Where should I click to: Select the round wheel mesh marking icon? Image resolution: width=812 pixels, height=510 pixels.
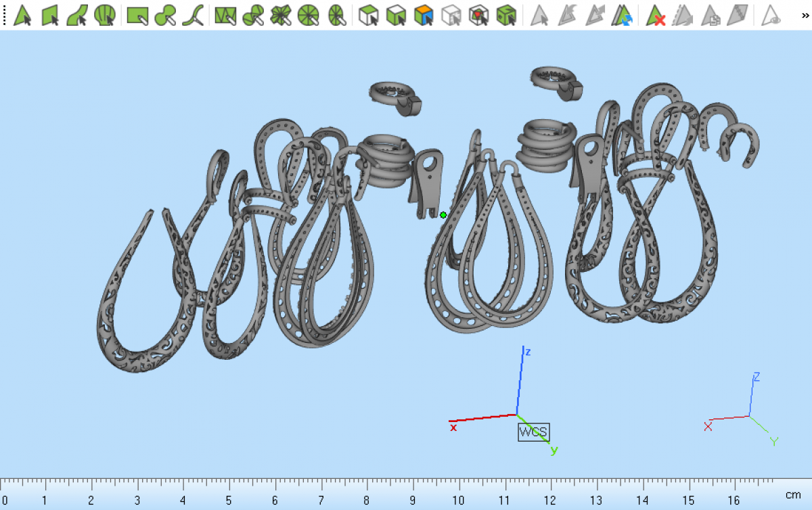308,15
